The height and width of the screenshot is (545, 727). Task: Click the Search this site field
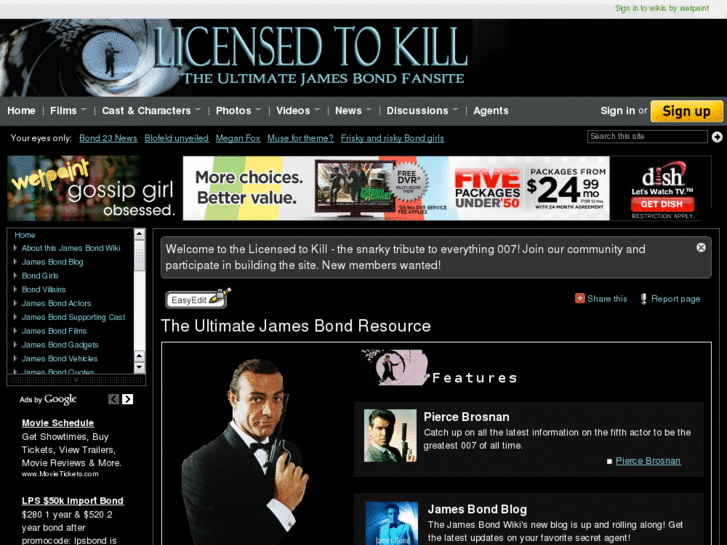pyautogui.click(x=647, y=136)
